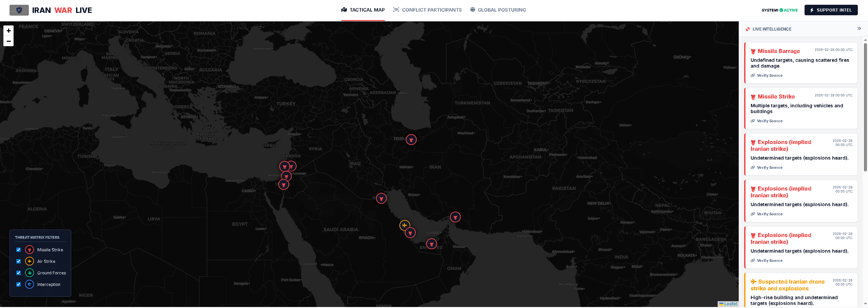Uncheck the Missile Strike threat filter

click(x=19, y=250)
